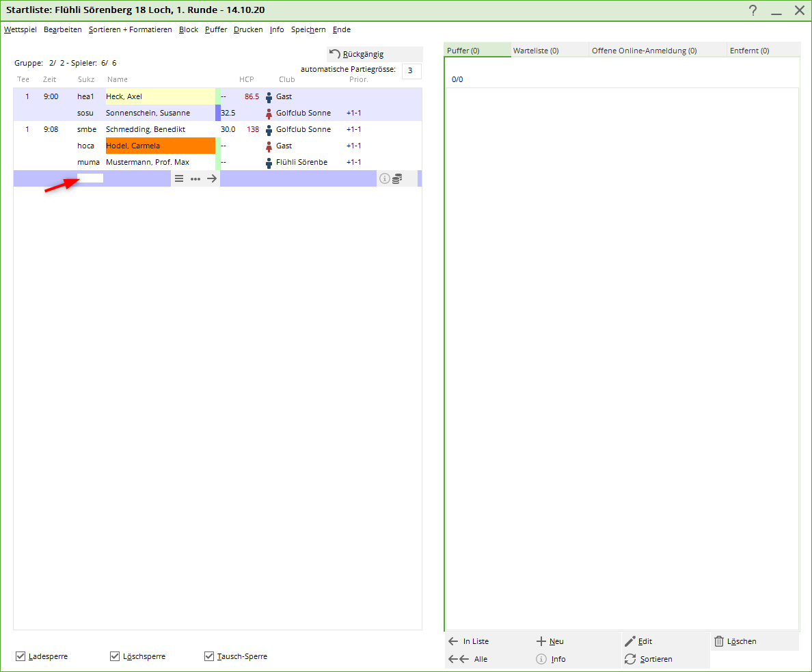Click the right arrow icon in entry row

tap(212, 178)
